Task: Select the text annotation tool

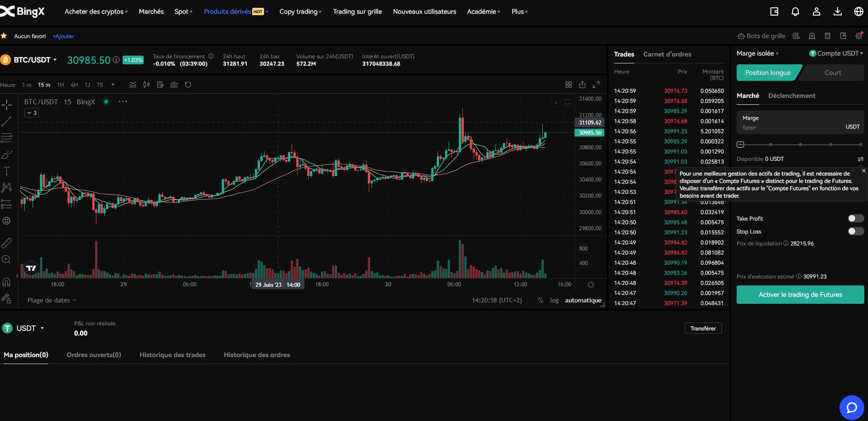Action: click(6, 171)
